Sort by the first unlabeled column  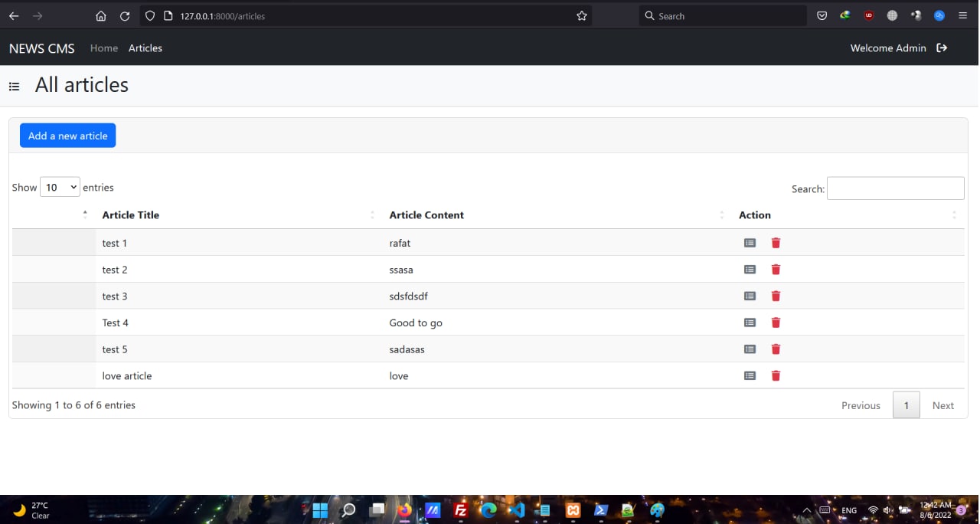(x=54, y=215)
